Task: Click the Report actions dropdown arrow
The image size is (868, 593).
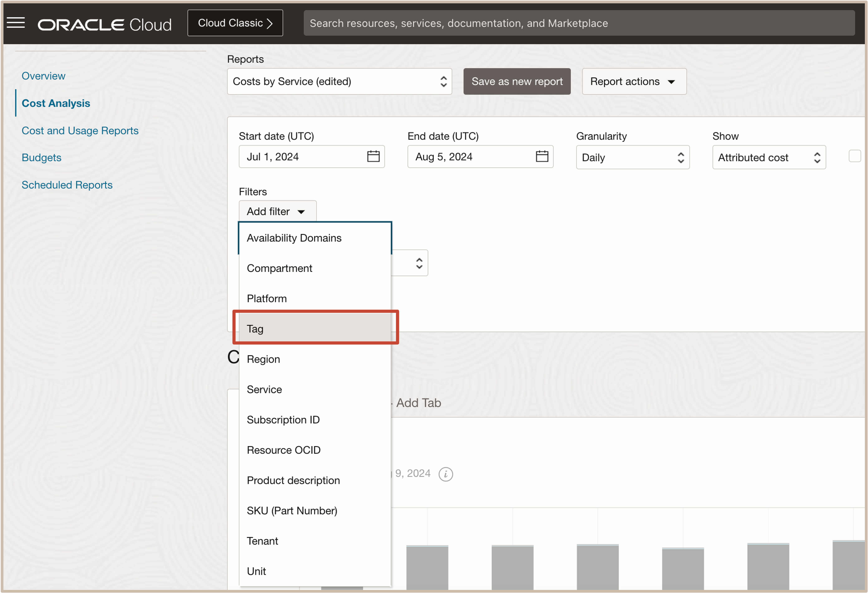Action: click(x=671, y=82)
